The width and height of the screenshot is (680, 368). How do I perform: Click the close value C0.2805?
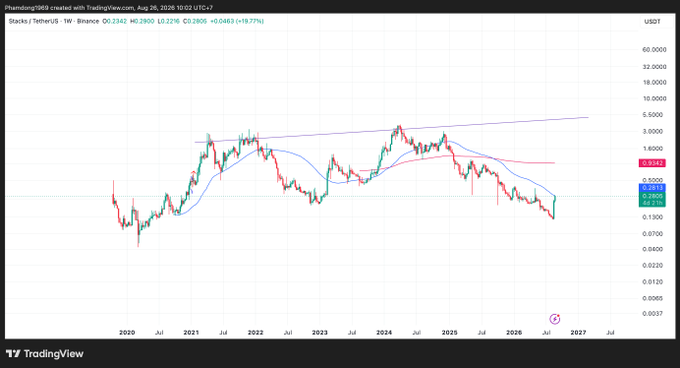pyautogui.click(x=195, y=21)
